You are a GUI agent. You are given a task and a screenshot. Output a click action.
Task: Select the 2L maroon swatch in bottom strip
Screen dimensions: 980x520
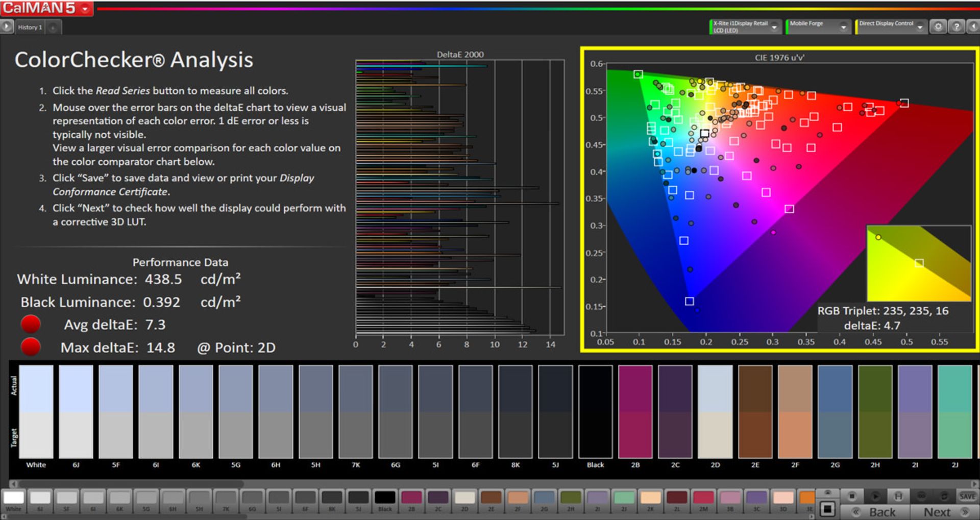(677, 501)
